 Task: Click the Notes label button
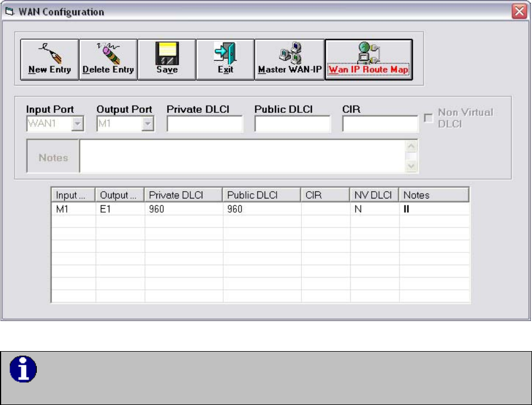(53, 157)
